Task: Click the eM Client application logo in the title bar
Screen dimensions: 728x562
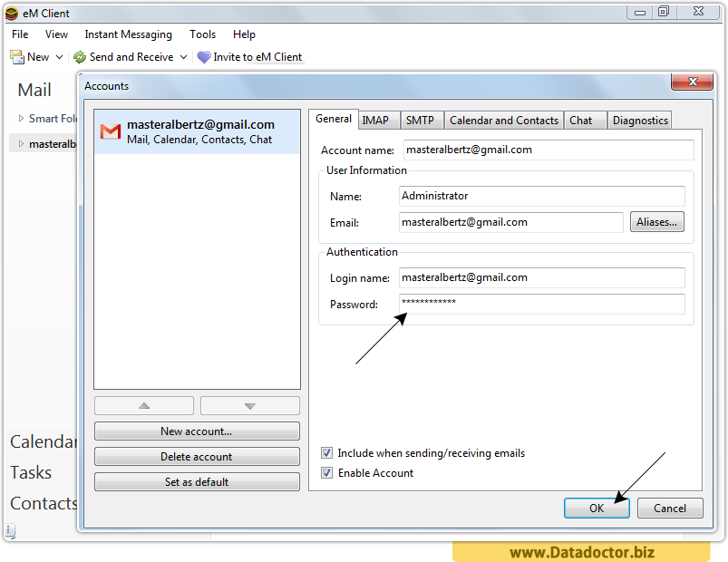Action: click(x=12, y=14)
